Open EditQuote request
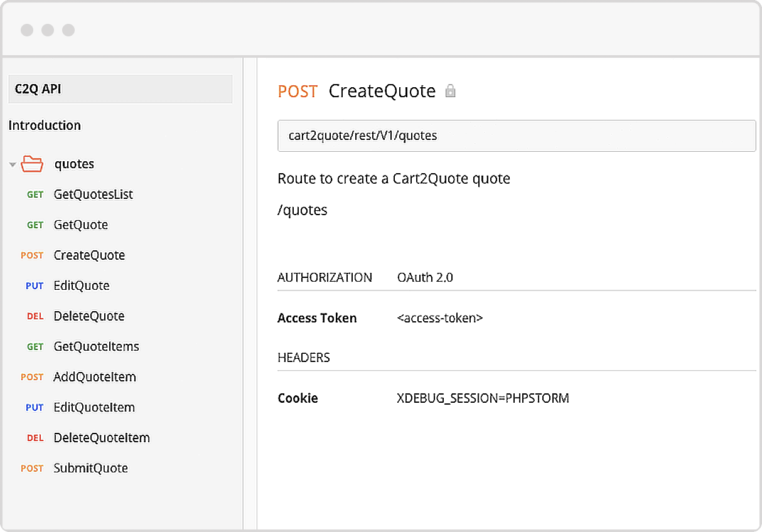This screenshot has height=532, width=762. 82,285
